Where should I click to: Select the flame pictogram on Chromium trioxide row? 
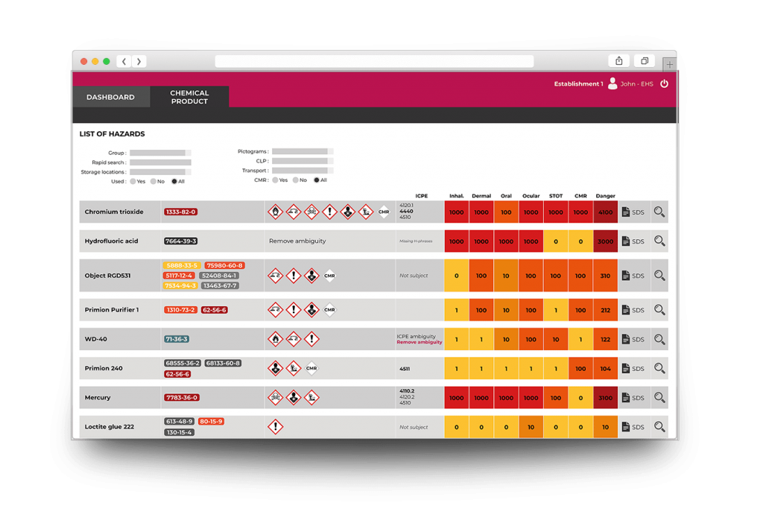275,212
